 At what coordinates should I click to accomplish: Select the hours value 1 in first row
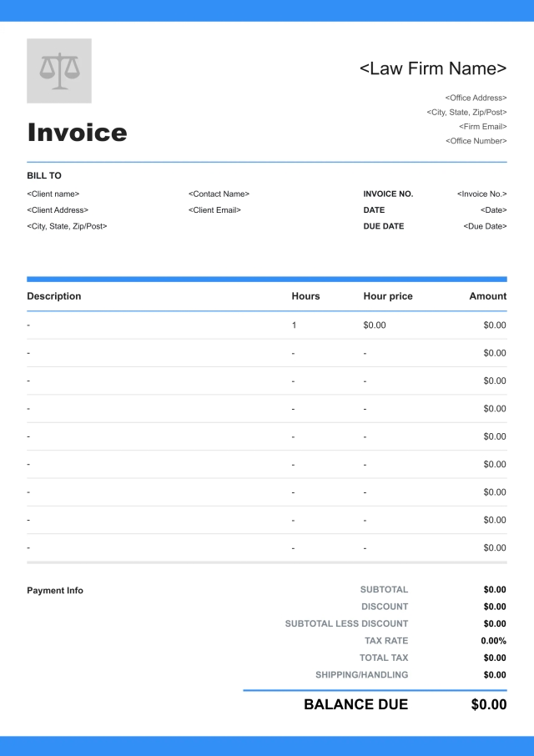coord(294,325)
